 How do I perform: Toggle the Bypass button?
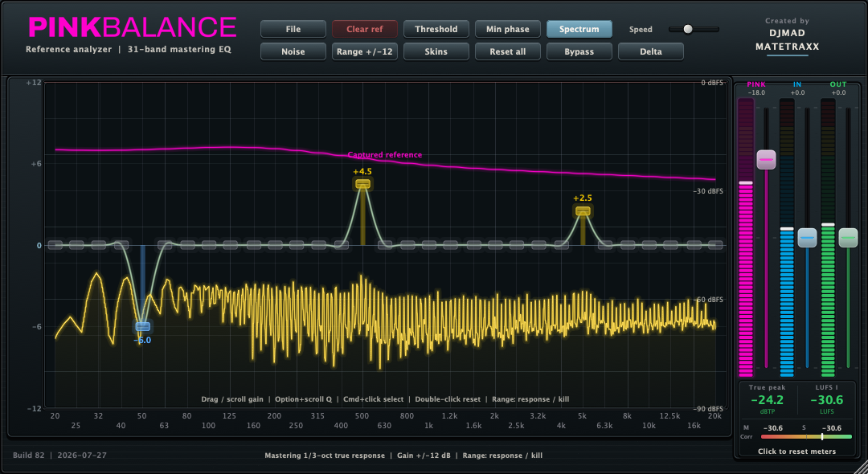click(579, 51)
